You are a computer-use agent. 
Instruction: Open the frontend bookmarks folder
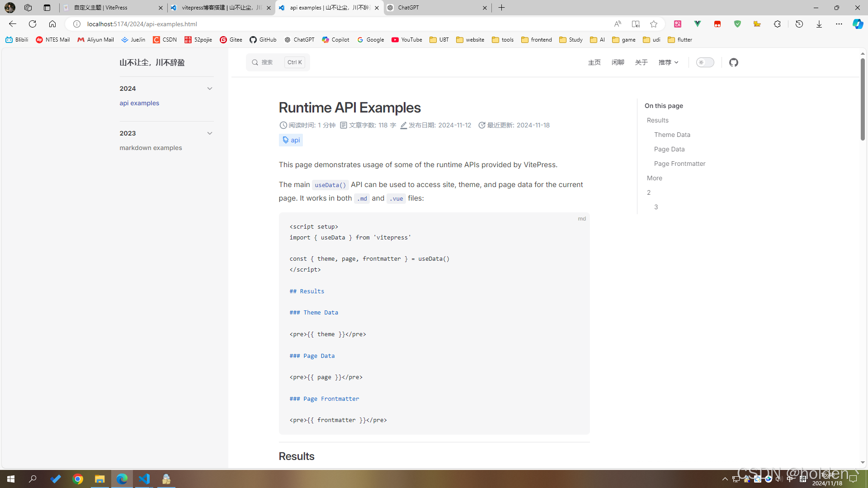click(537, 40)
